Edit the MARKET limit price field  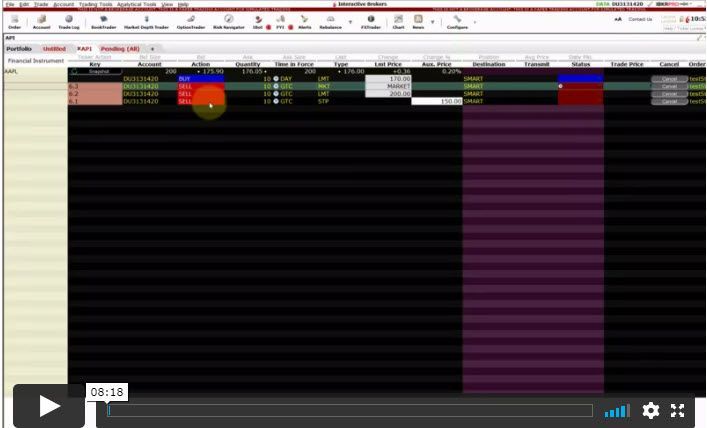tap(388, 86)
